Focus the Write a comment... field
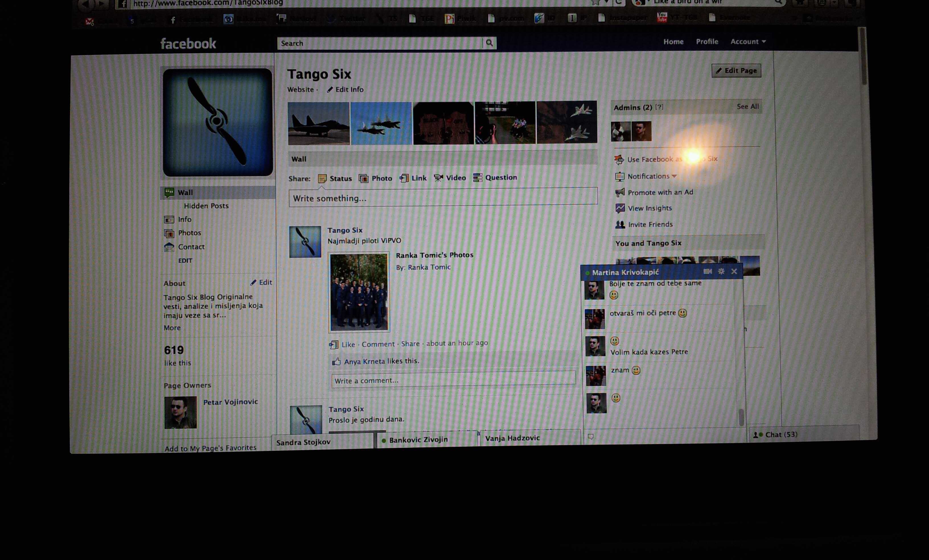The height and width of the screenshot is (560, 929). click(453, 380)
